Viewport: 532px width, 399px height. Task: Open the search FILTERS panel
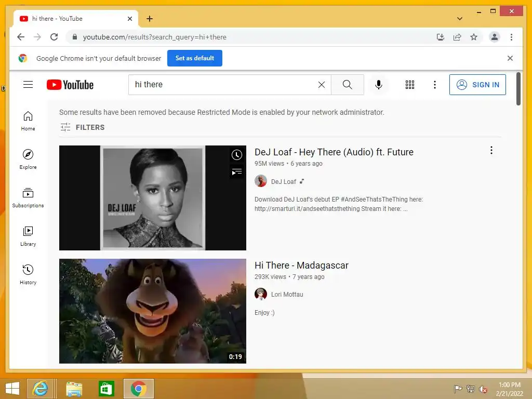(x=83, y=127)
